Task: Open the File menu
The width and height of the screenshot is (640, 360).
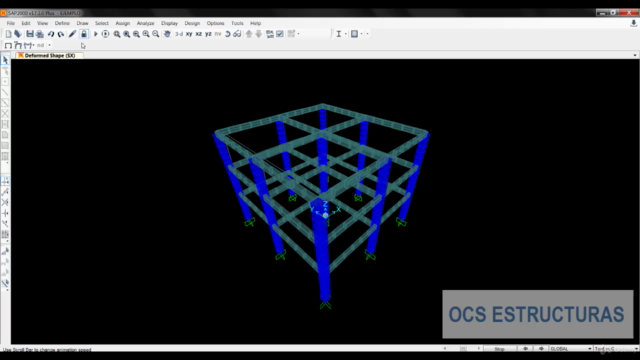Action: pyautogui.click(x=11, y=23)
